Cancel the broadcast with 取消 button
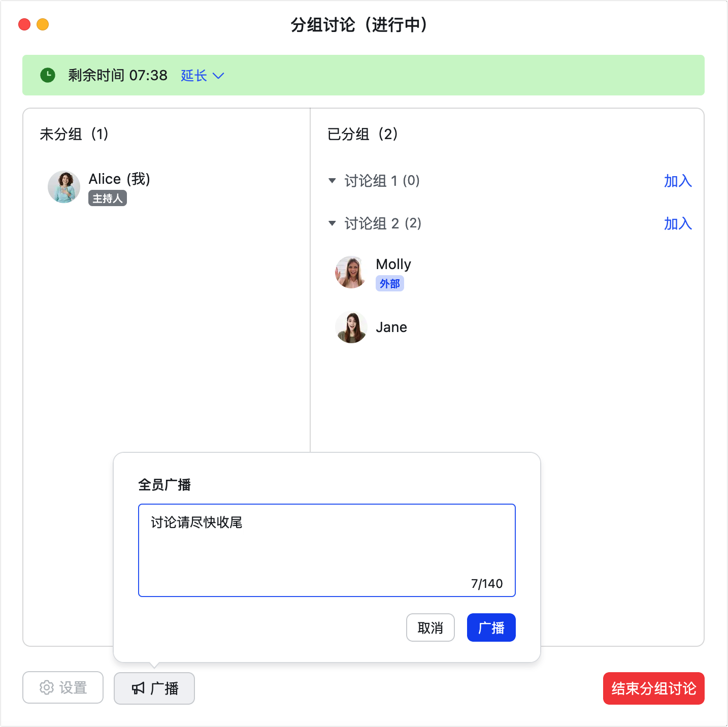 pos(431,627)
